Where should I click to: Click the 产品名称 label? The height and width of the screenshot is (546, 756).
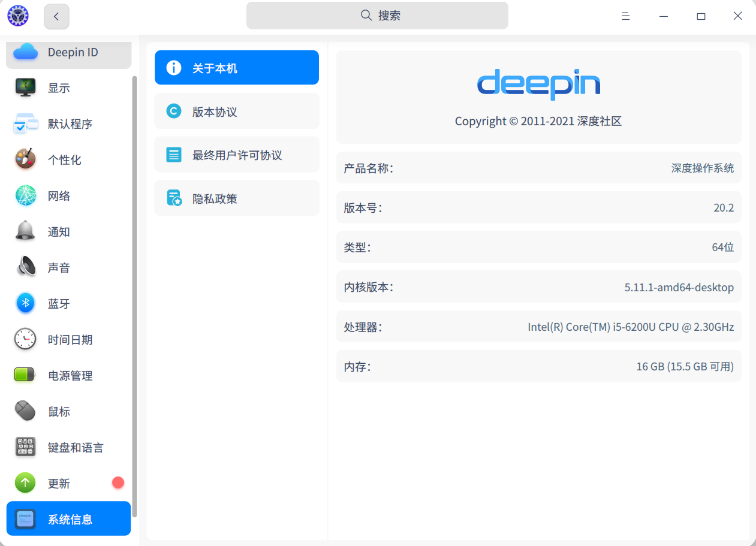point(368,168)
